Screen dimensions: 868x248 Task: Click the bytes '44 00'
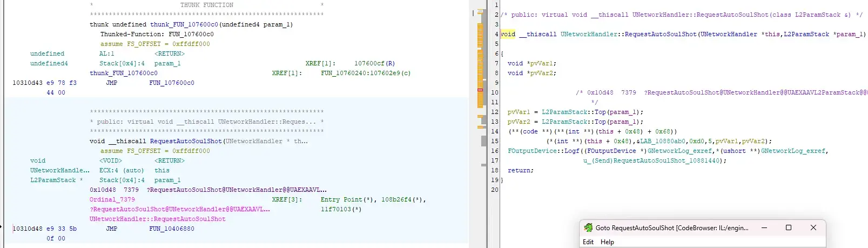(56, 92)
